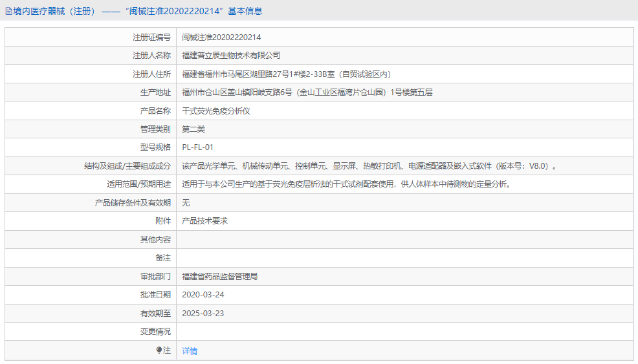Click the 有效期至 label
This screenshot has height=364, width=638.
(x=155, y=314)
